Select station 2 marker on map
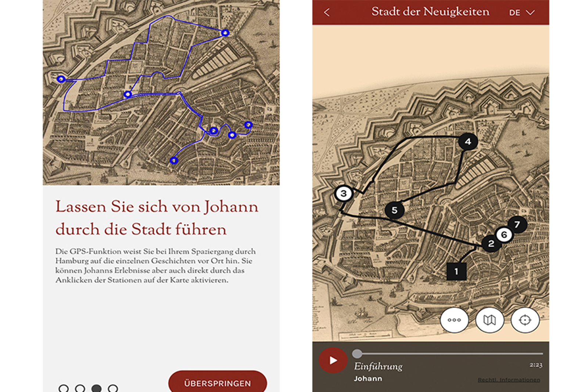This screenshot has width=588, height=392. click(491, 243)
